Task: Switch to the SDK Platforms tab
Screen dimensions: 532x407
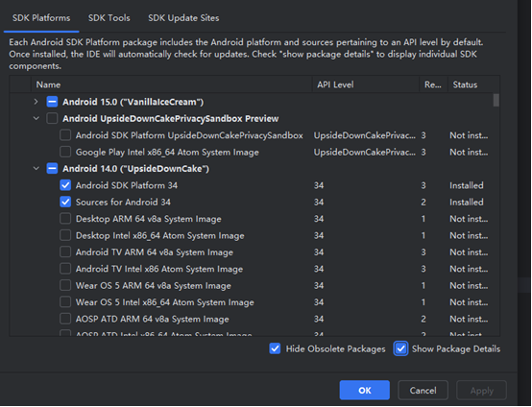Action: point(41,18)
